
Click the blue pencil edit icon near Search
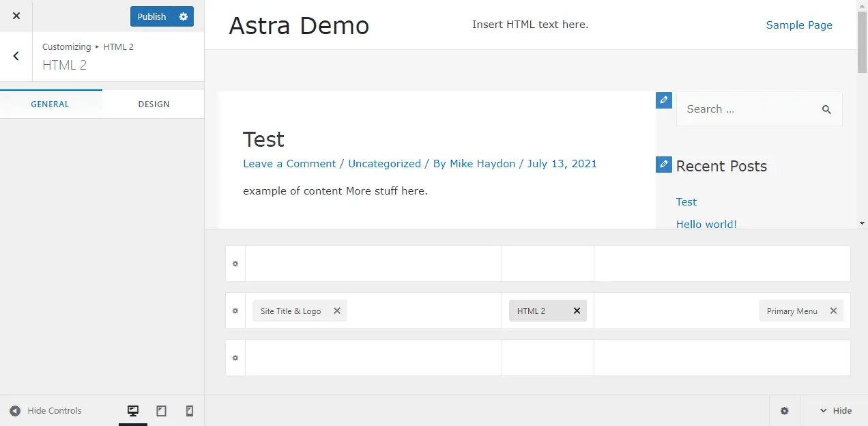tap(663, 100)
